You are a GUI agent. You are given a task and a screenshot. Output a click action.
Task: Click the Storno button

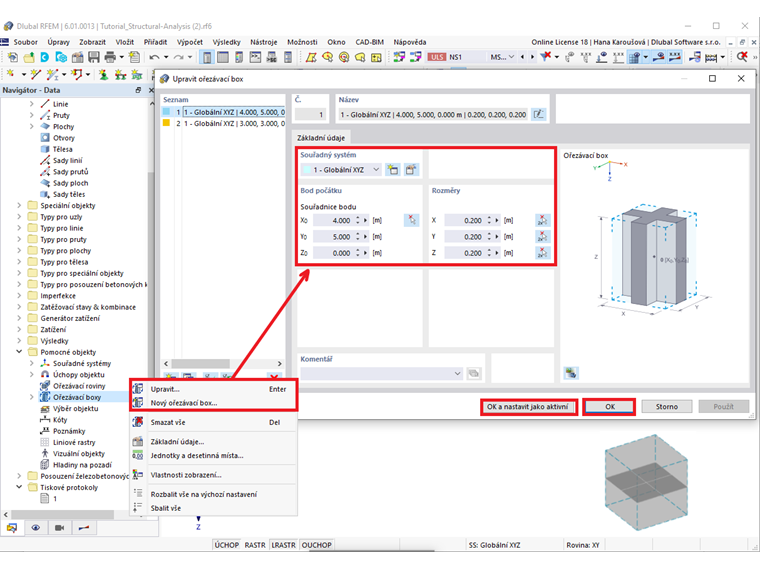[x=666, y=407]
